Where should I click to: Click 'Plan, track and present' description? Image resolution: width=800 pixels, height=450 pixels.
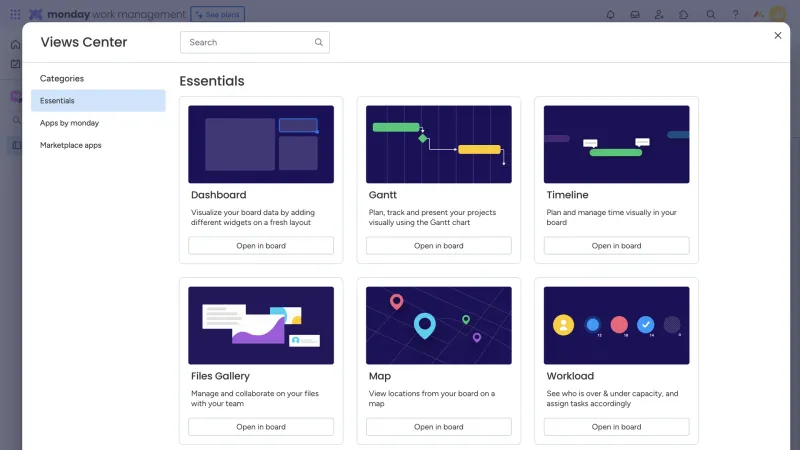click(432, 217)
